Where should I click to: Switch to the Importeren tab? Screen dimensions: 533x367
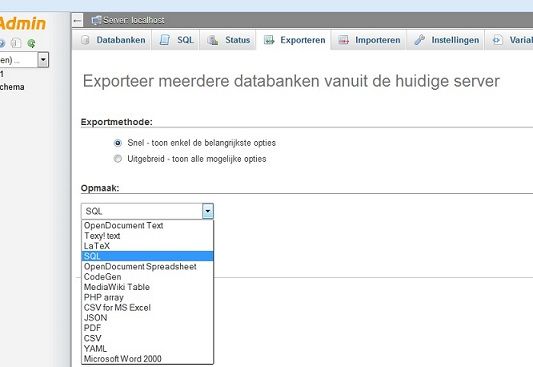click(x=368, y=40)
